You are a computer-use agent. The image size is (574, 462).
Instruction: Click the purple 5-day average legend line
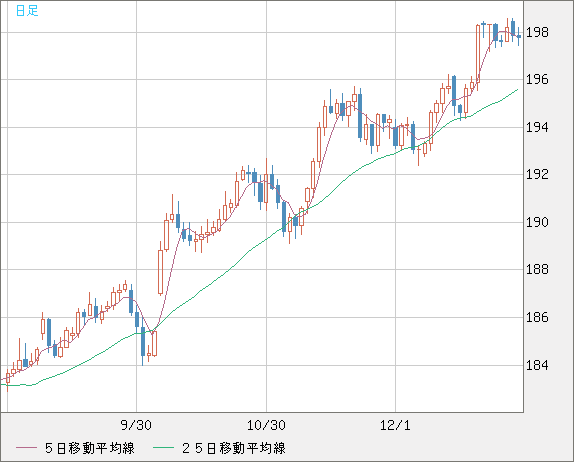26,448
